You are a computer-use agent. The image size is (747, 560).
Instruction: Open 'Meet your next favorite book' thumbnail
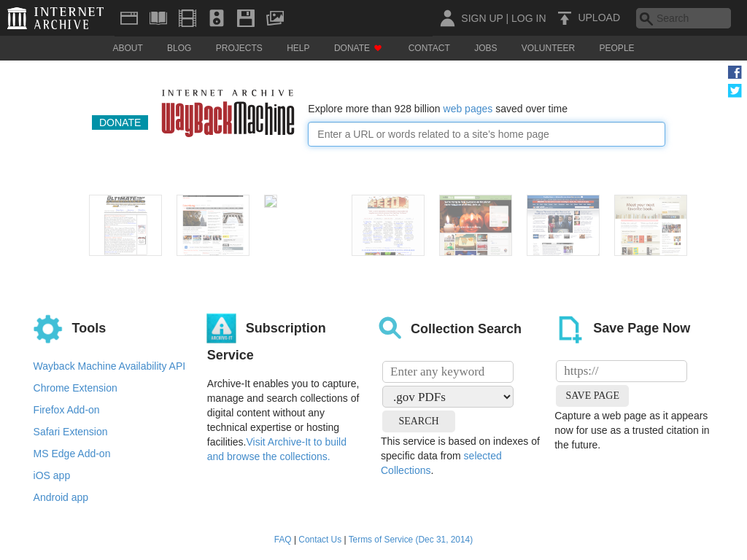coord(651,225)
